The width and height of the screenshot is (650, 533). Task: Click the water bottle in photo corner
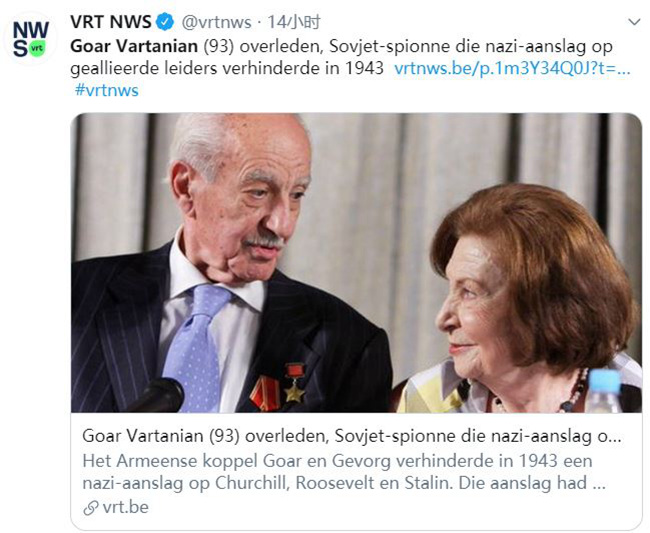[x=603, y=390]
